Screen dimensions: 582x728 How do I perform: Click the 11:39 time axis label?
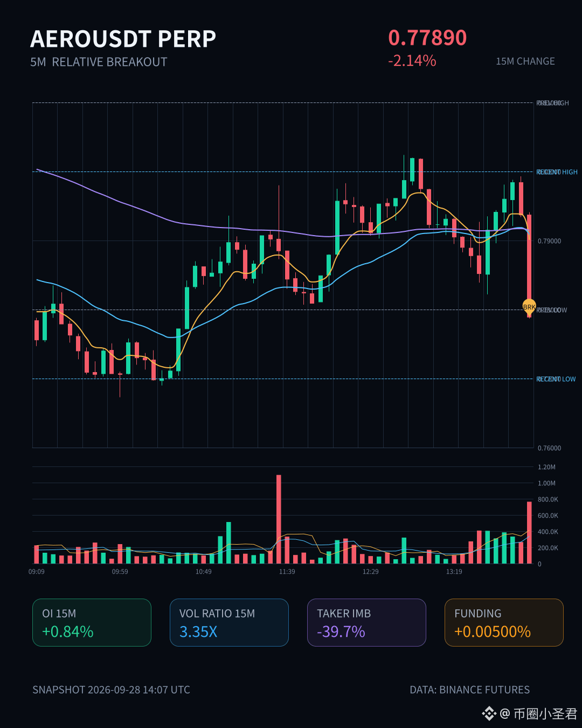pos(287,572)
